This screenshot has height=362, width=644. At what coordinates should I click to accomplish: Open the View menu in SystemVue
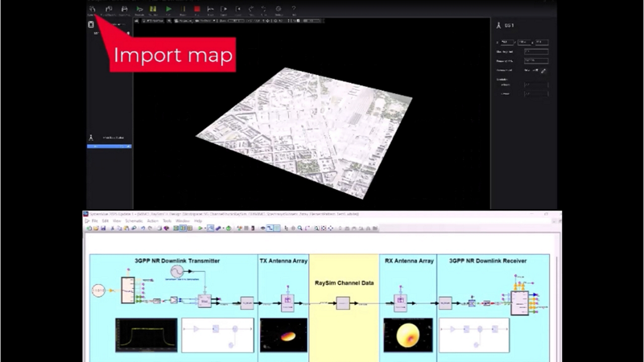pyautogui.click(x=117, y=220)
